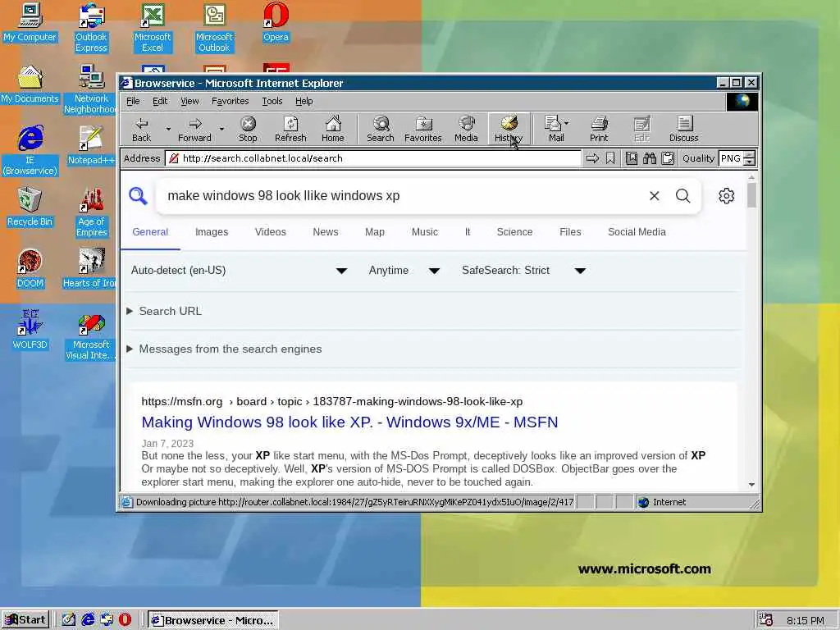Open the Anytime time range dropdown
Viewport: 840px width, 630px height.
click(x=404, y=271)
